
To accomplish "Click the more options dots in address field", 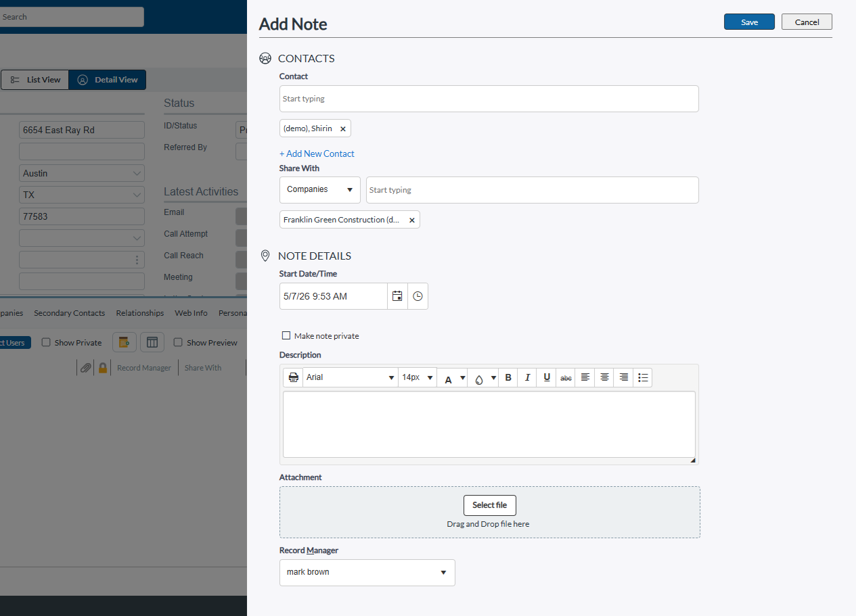I will (x=137, y=260).
